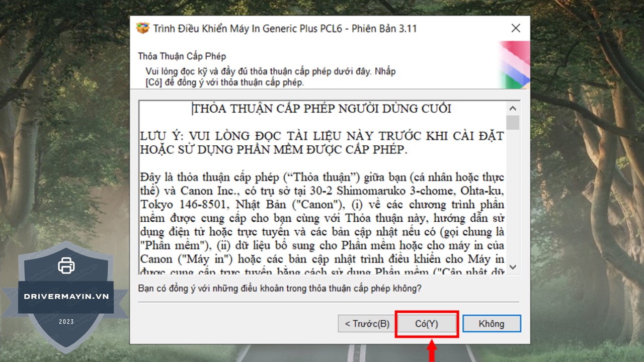Click the DRIVERMAYIN.VN banner text
Viewport: 644px width, 362px height.
(x=66, y=296)
